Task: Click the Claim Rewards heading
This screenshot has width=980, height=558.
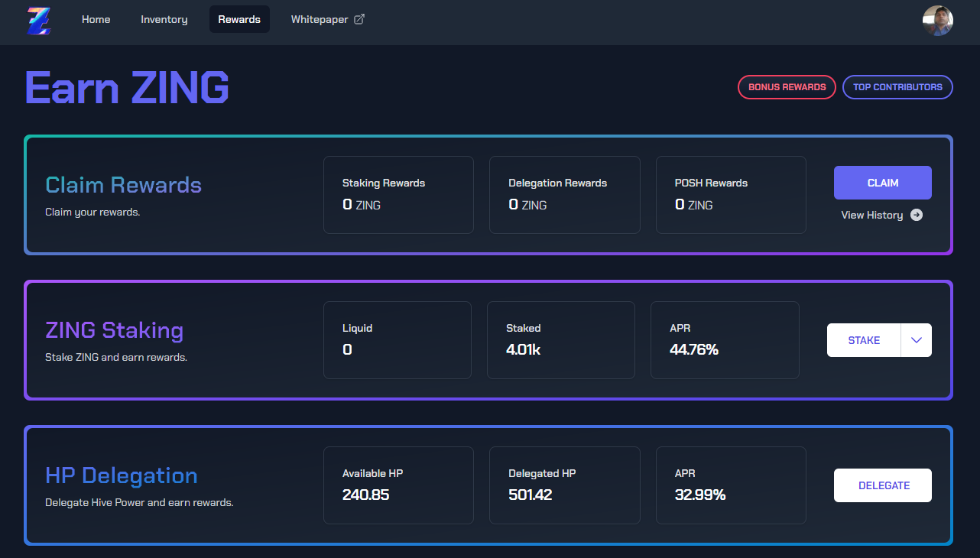Action: [124, 185]
